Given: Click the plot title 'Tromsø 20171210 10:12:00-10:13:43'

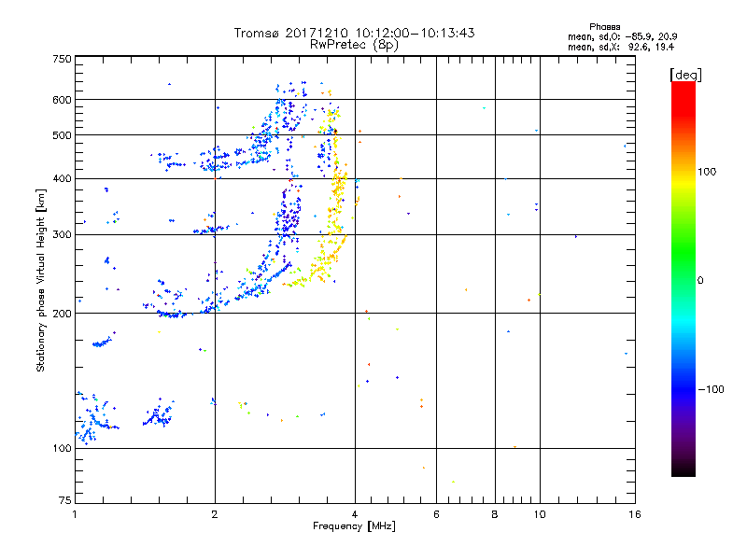Looking at the screenshot, I should tap(354, 33).
